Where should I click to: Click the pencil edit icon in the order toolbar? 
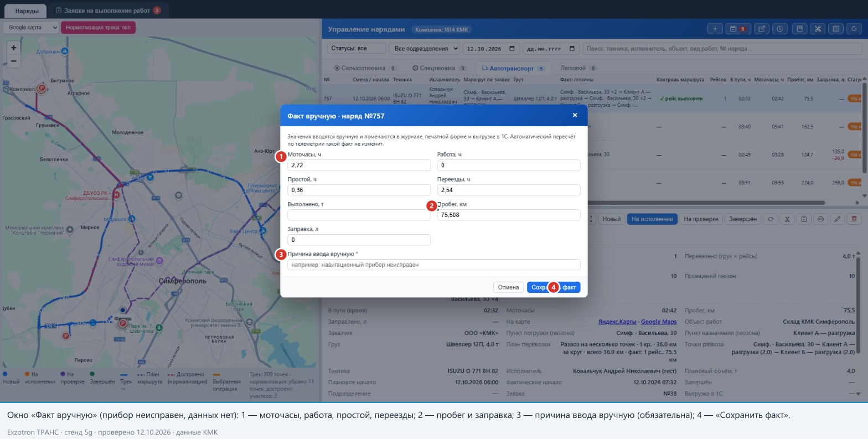[x=838, y=219]
